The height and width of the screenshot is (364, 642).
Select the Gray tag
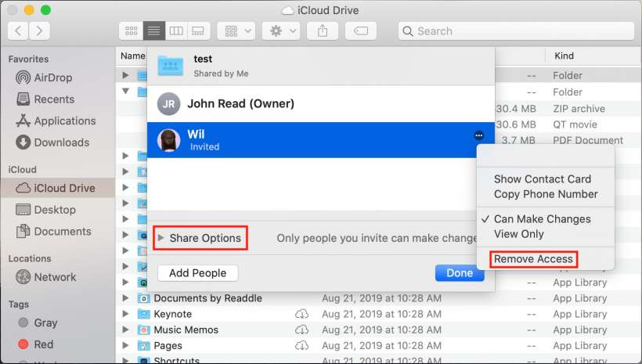(38, 323)
